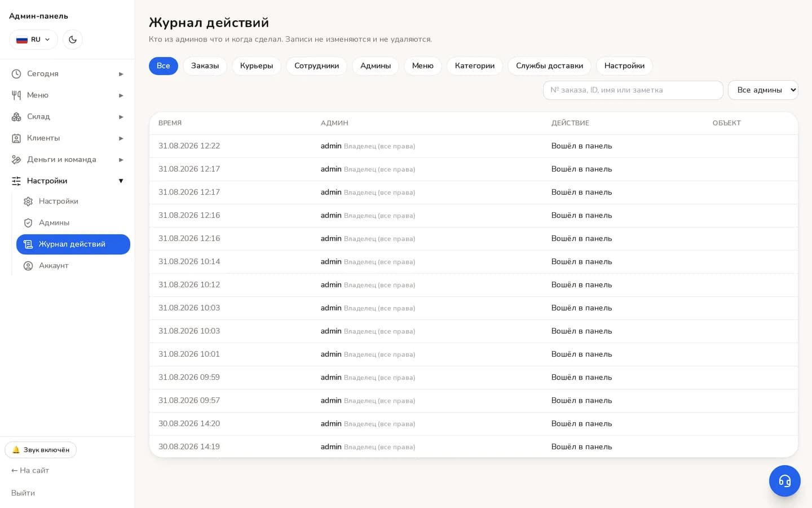Screen dimensions: 812x508
Task: Toggle the Звук включён sound button
Action: [41, 450]
